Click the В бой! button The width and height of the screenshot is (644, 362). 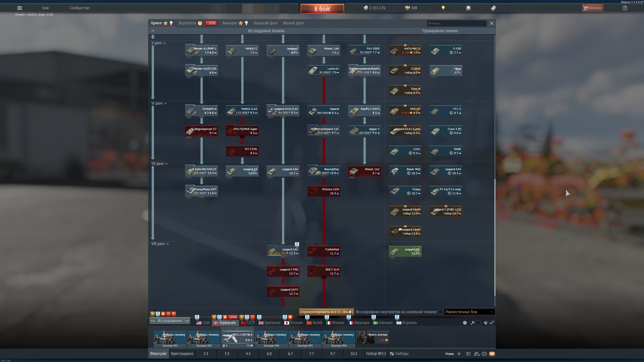pyautogui.click(x=322, y=9)
